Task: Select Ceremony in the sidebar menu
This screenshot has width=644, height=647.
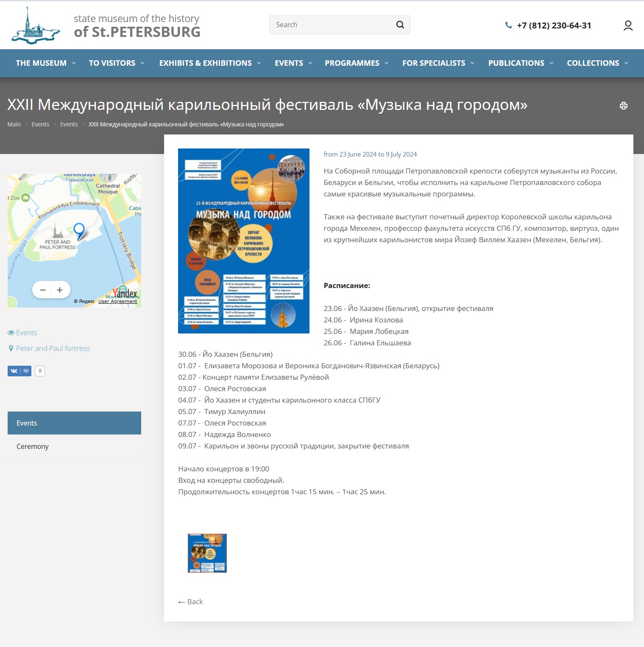Action: tap(33, 446)
